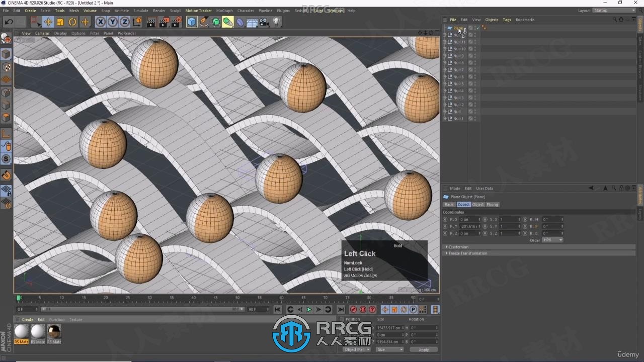Open the Simulate menu
Viewport: 644px width, 362px height.
point(140,11)
